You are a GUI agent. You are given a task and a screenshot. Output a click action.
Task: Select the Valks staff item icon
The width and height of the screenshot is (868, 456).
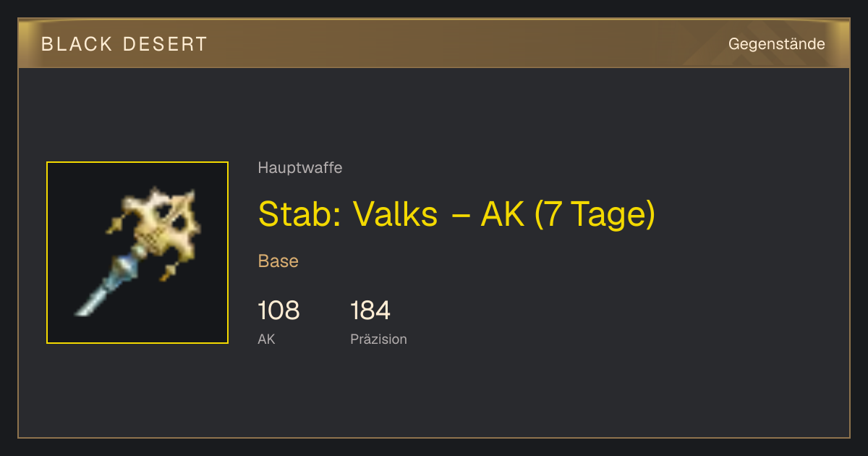pos(137,253)
